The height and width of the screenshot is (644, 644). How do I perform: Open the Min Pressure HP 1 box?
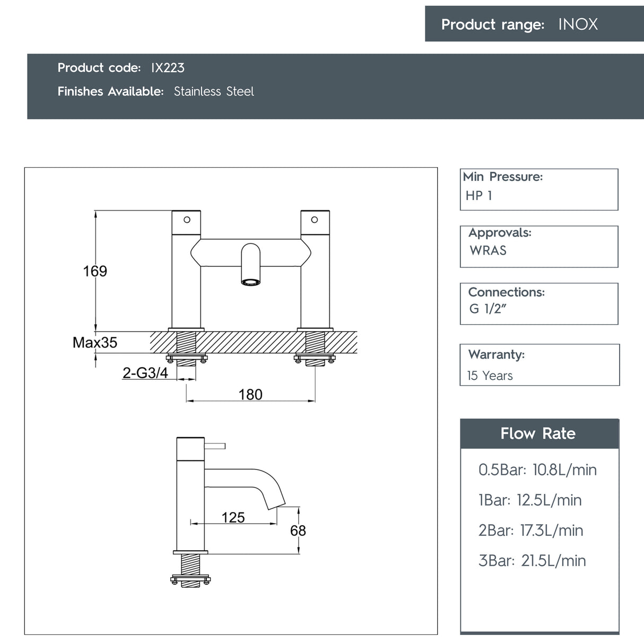tap(539, 189)
